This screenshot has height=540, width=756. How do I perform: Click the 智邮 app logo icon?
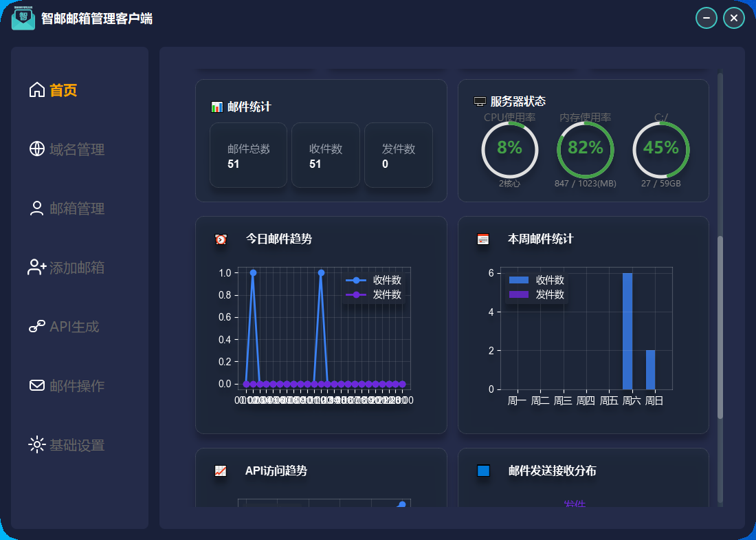(x=23, y=18)
